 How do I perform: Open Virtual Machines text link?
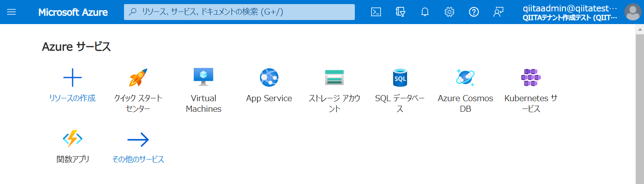[x=204, y=103]
